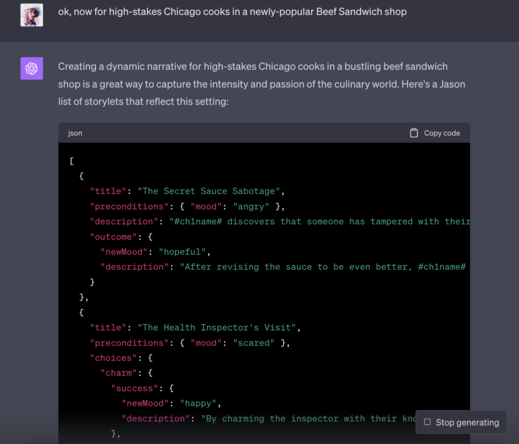This screenshot has width=519, height=444.
Task: Click the "choices" key in code
Action: tap(113, 358)
